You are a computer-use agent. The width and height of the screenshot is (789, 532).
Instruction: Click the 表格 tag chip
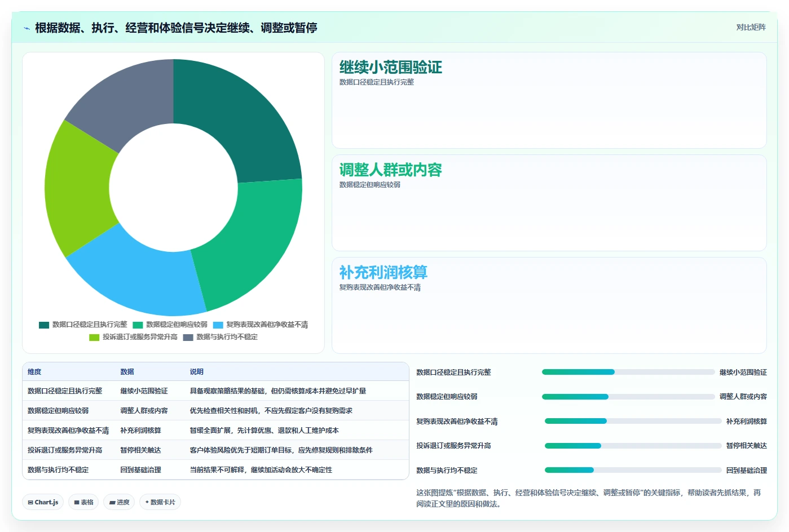(x=83, y=502)
